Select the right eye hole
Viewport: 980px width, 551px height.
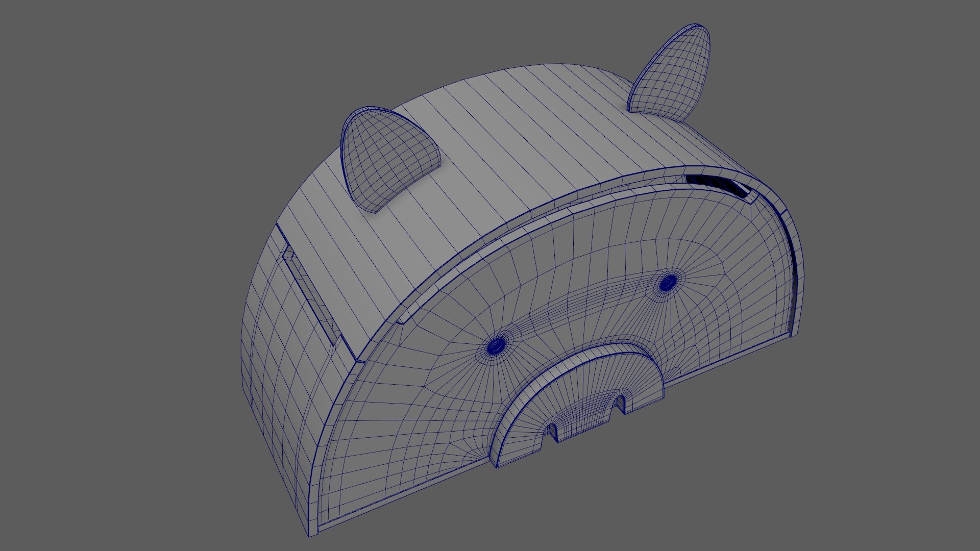[x=668, y=283]
